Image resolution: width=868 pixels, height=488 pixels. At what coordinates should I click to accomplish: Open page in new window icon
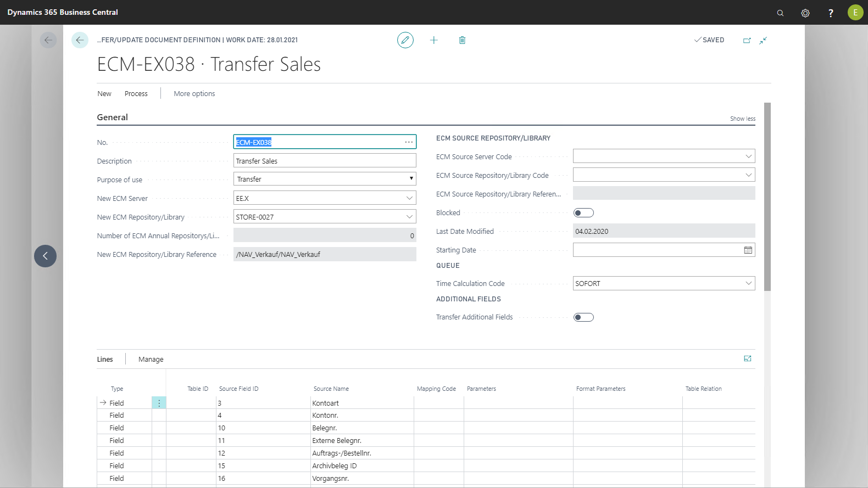pyautogui.click(x=747, y=40)
